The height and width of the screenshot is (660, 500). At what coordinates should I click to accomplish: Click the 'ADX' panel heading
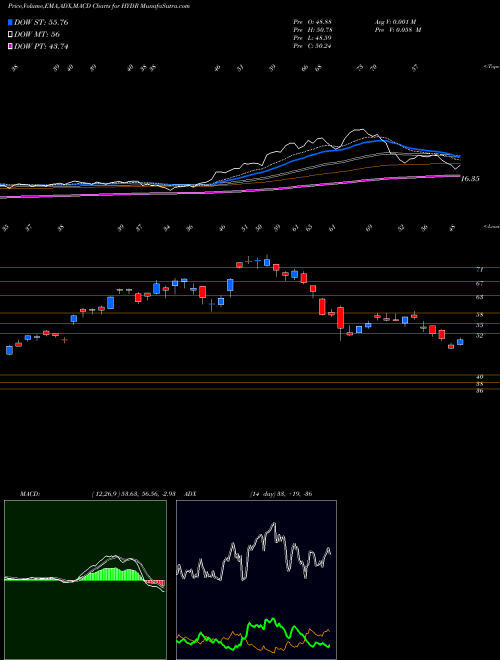(x=191, y=494)
